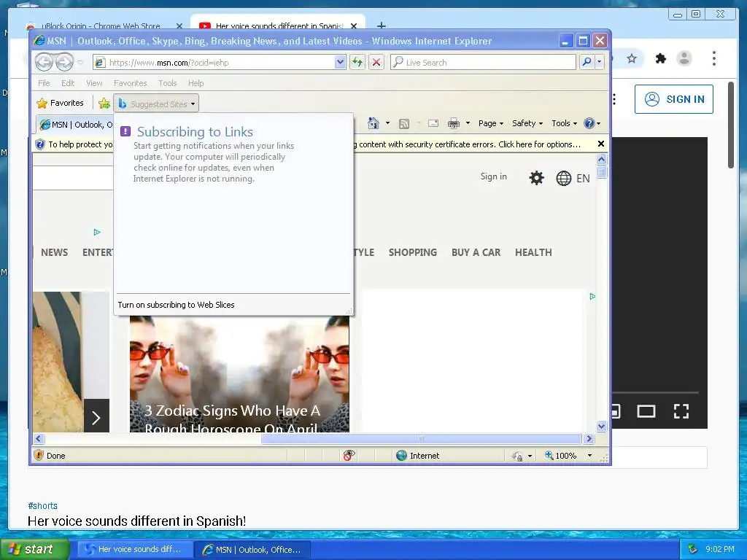Open Chrome extensions puzzle icon

pos(660,58)
